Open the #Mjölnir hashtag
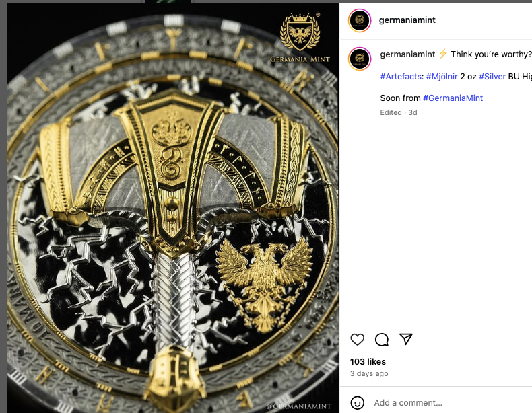Screen dimensions: 532x413 click(442, 76)
